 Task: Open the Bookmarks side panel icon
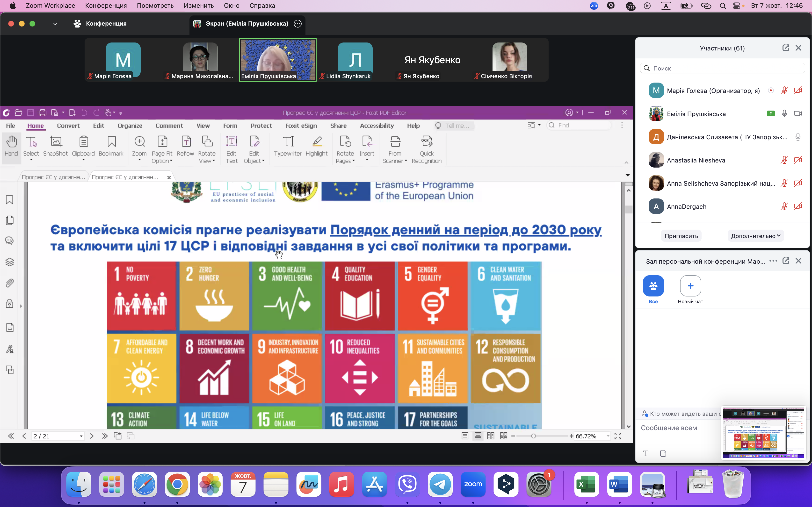(10, 200)
